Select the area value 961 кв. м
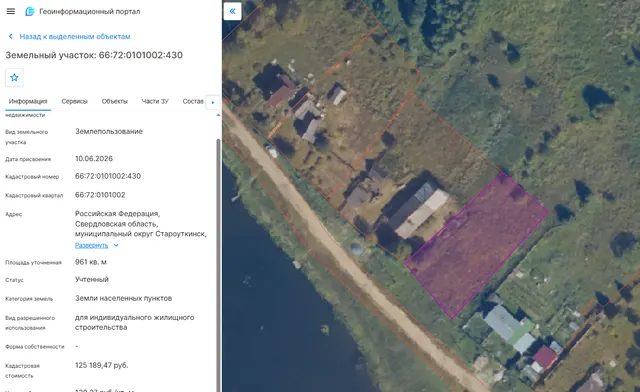The width and height of the screenshot is (640, 392). tap(91, 262)
